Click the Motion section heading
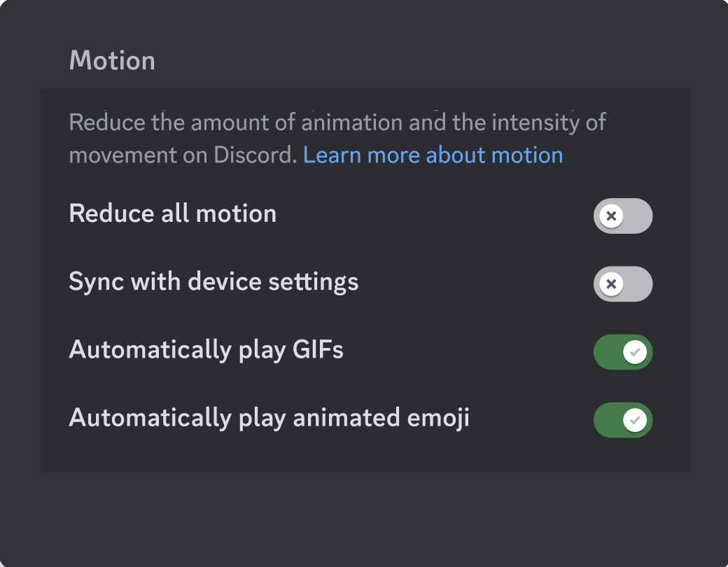The height and width of the screenshot is (567, 728). click(x=112, y=61)
